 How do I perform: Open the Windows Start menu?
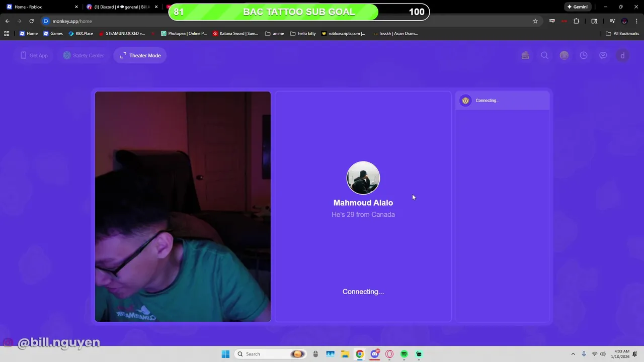(x=225, y=354)
